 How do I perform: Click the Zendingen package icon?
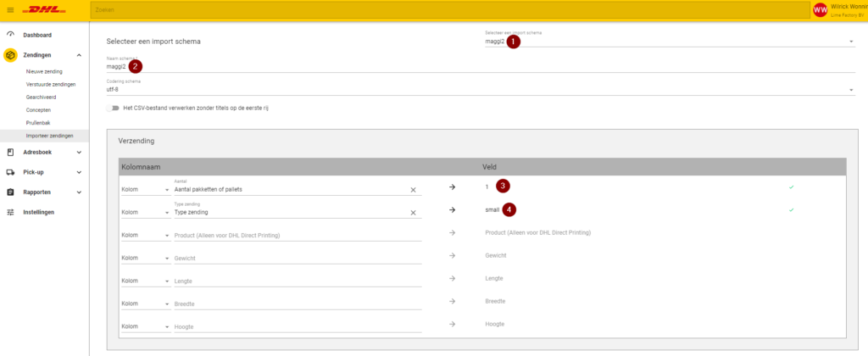10,55
